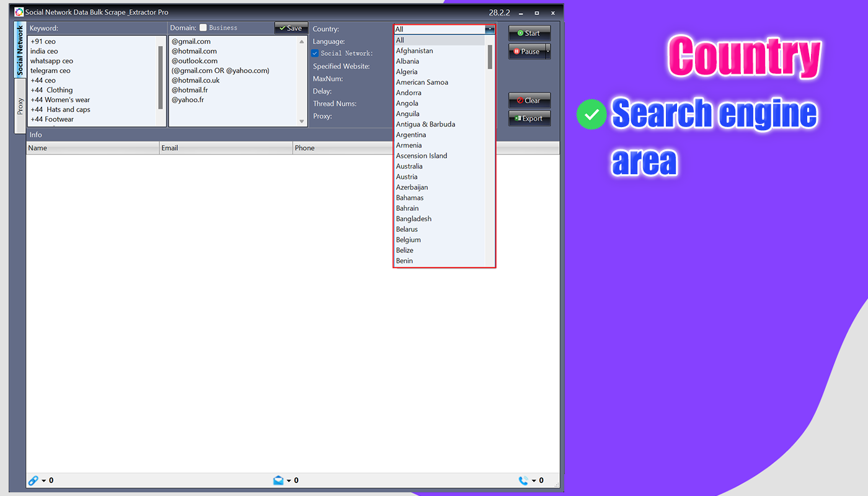Save the domain list
The height and width of the screenshot is (496, 868).
click(291, 28)
